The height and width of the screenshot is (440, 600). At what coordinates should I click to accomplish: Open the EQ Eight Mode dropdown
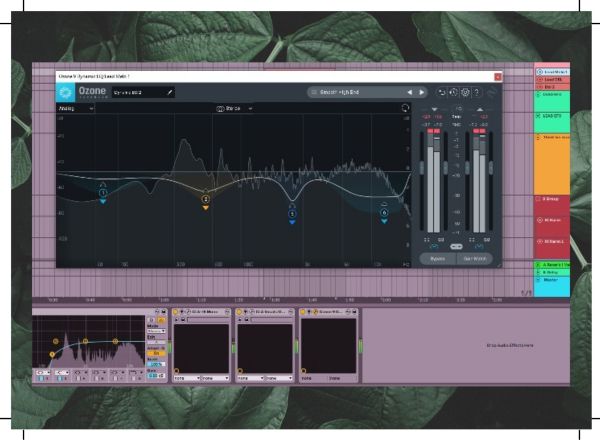coord(155,329)
